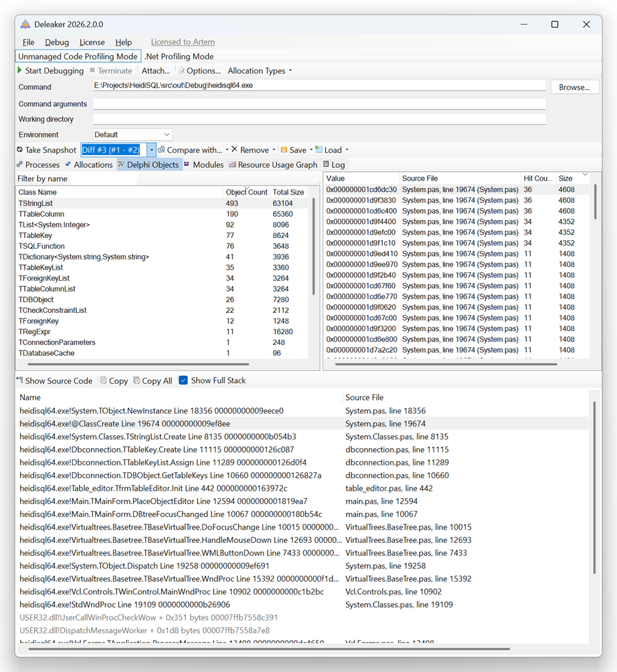Click the Log tab icon
Viewport: 617px width, 672px height.
pos(327,164)
